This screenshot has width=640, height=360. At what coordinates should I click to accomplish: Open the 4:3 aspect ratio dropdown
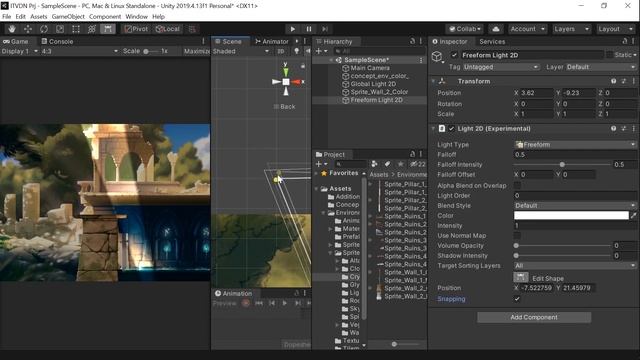tap(80, 51)
